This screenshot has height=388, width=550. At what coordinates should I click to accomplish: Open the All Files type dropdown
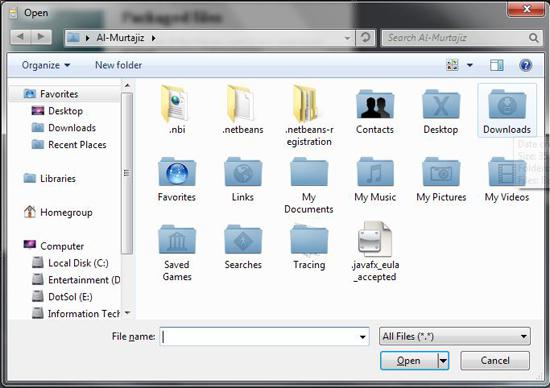(455, 336)
